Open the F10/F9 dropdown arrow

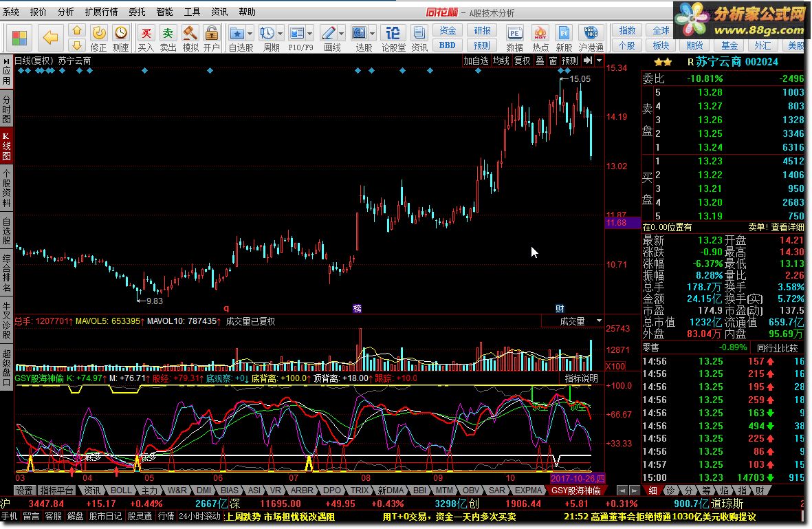pos(310,34)
